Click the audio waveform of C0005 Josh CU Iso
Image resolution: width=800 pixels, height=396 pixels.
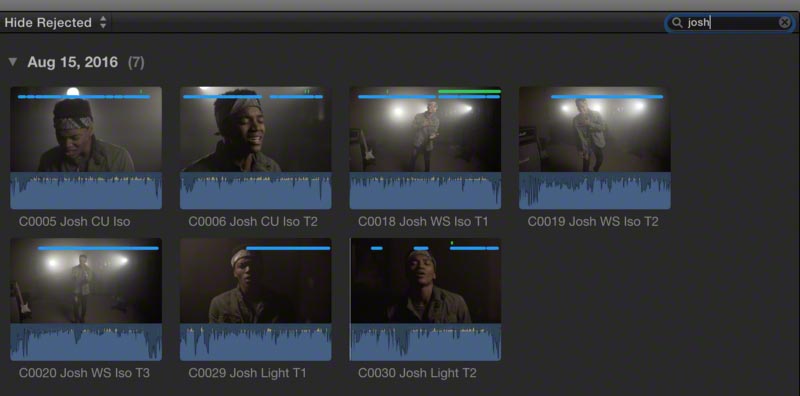pyautogui.click(x=86, y=191)
